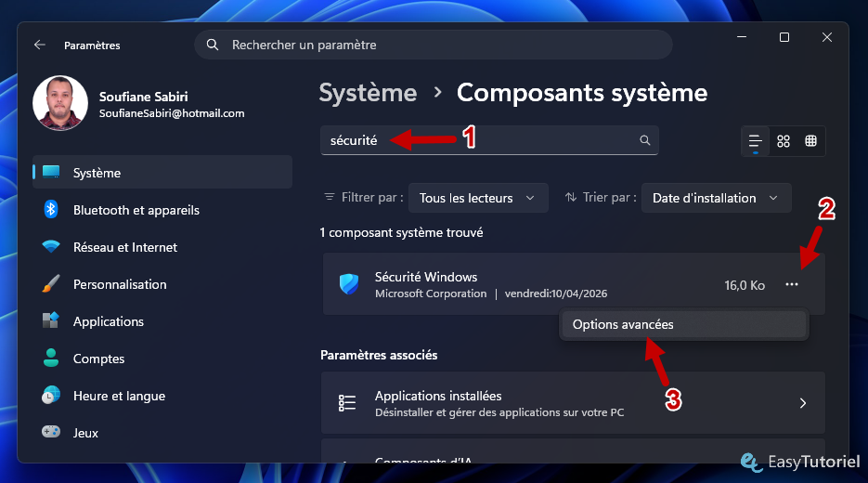Click the Bluetooth icon in the sidebar
868x483 pixels.
coord(51,209)
